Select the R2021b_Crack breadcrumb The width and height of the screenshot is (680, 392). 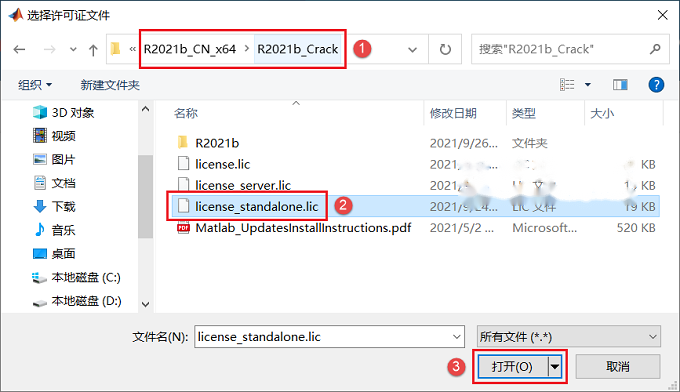[x=298, y=49]
